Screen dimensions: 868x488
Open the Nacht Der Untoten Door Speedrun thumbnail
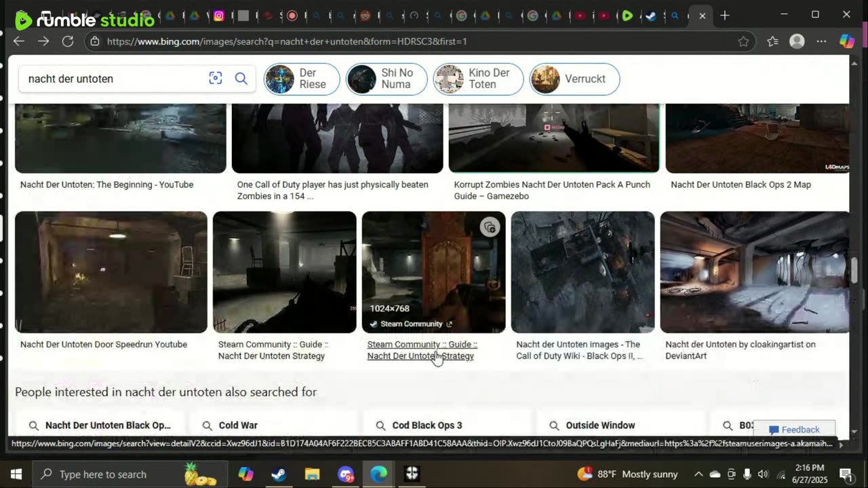pos(111,272)
